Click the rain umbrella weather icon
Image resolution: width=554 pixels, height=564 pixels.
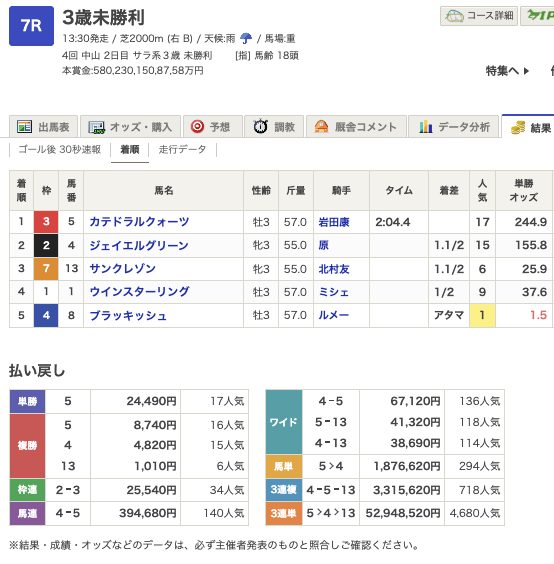click(x=246, y=38)
